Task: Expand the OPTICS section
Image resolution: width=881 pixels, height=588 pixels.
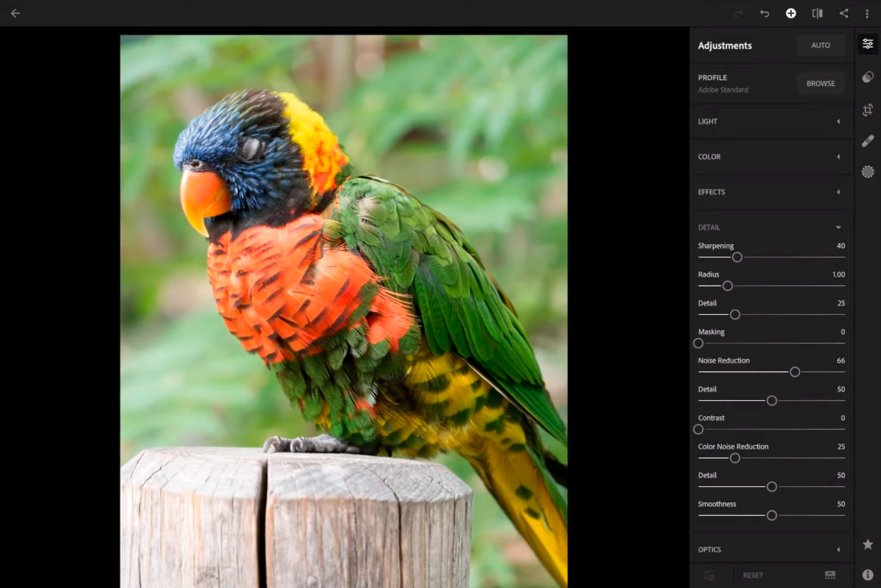Action: tap(771, 549)
